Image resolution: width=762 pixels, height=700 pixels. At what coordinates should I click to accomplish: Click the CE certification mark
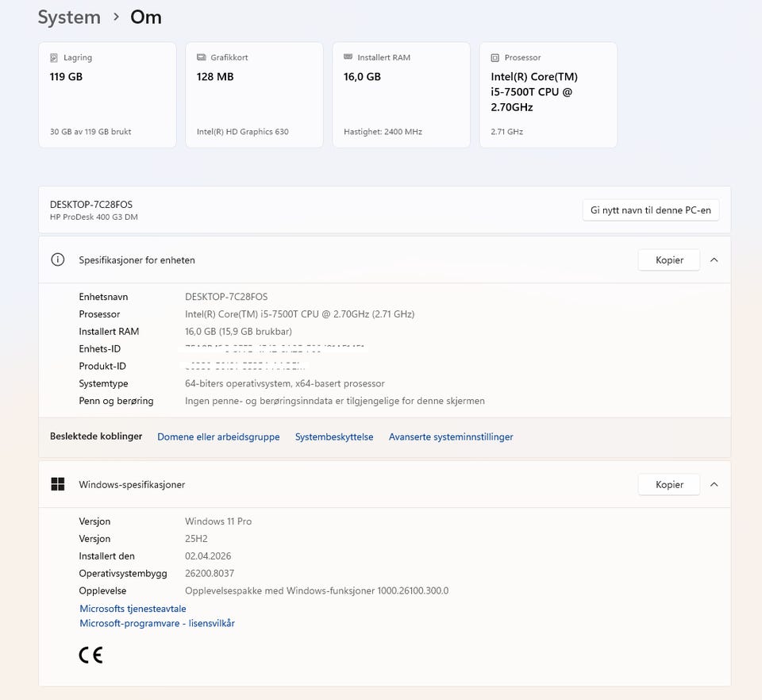(90, 655)
